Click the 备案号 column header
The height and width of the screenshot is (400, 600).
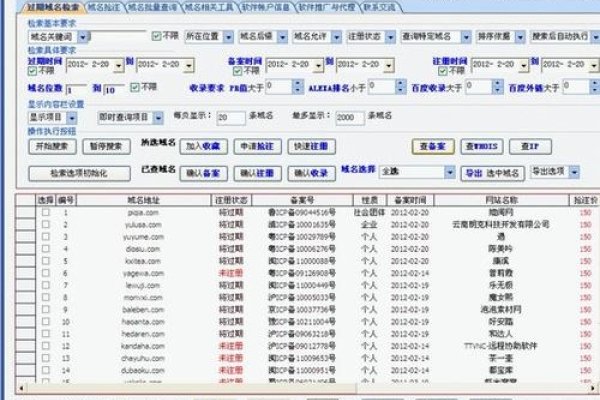302,200
